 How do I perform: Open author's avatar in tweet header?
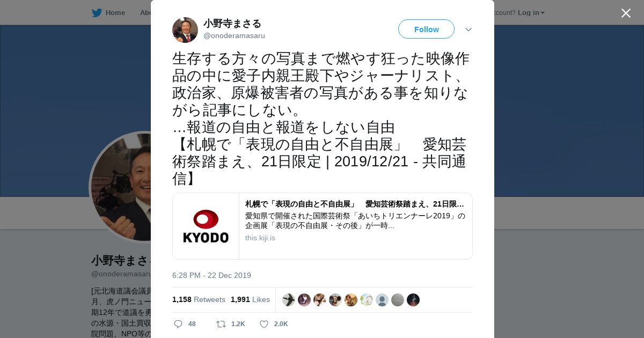click(x=185, y=30)
